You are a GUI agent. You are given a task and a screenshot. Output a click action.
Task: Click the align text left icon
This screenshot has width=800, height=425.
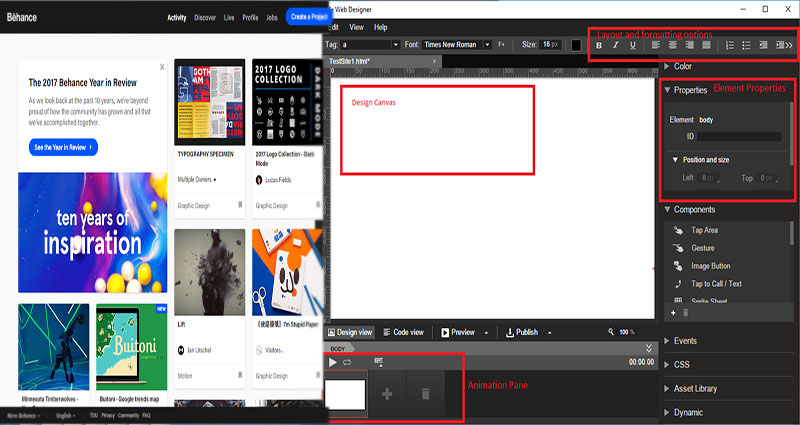[656, 45]
